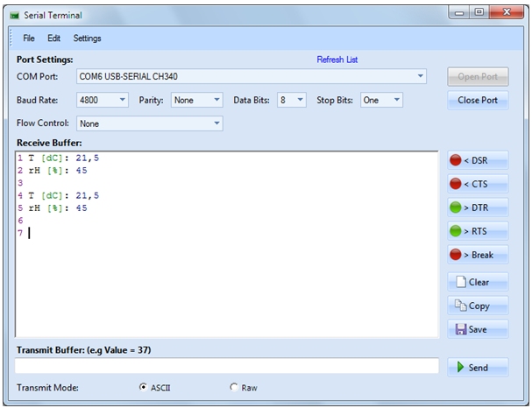Toggle the Break signal button
The height and width of the screenshot is (408, 532).
(x=478, y=255)
